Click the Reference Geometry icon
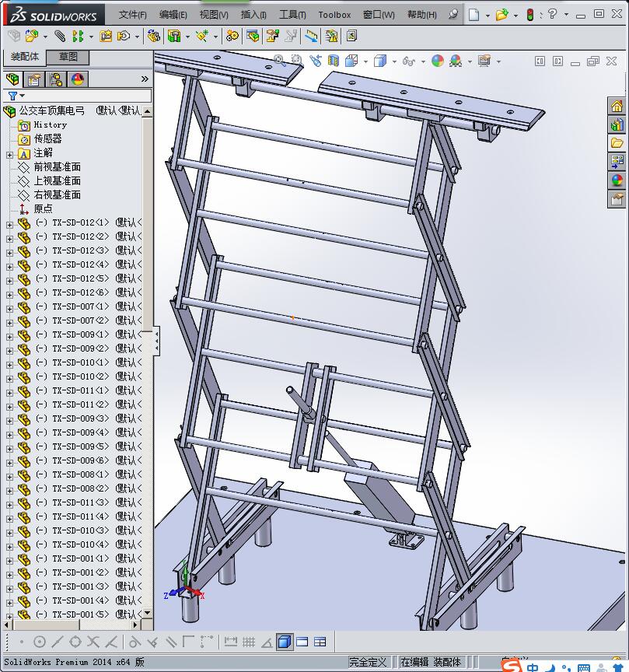629x672 pixels. [x=202, y=37]
